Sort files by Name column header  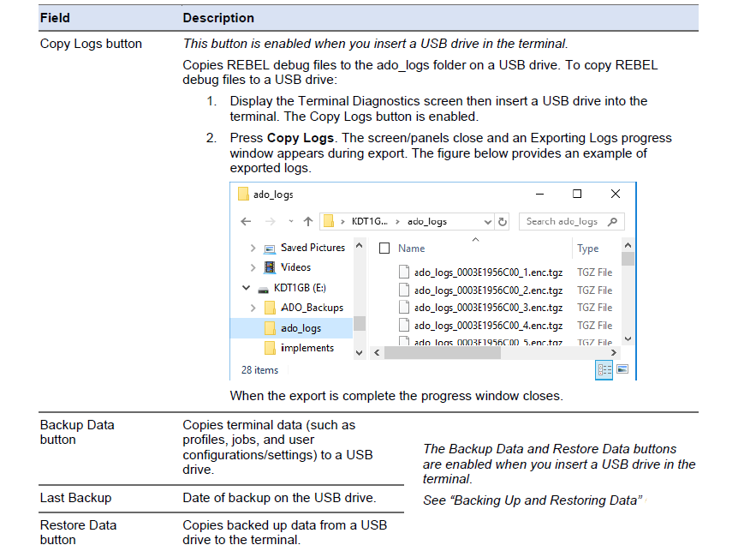[411, 248]
